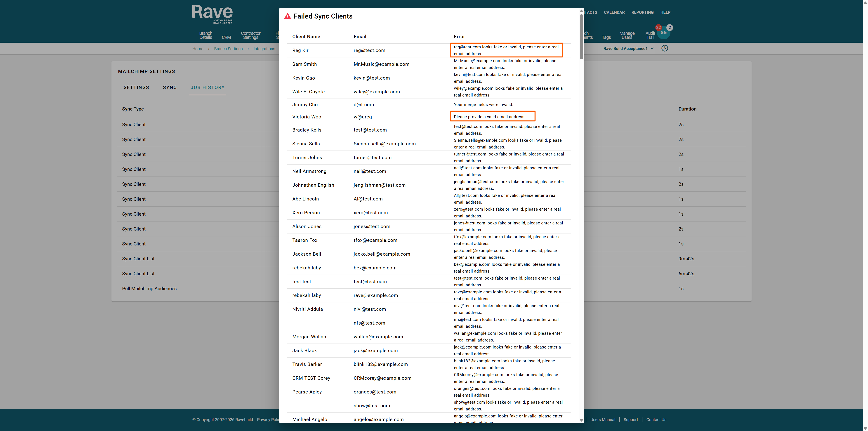Viewport: 868px width, 431px height.
Task: Select the JOB HISTORY tab
Action: click(208, 87)
